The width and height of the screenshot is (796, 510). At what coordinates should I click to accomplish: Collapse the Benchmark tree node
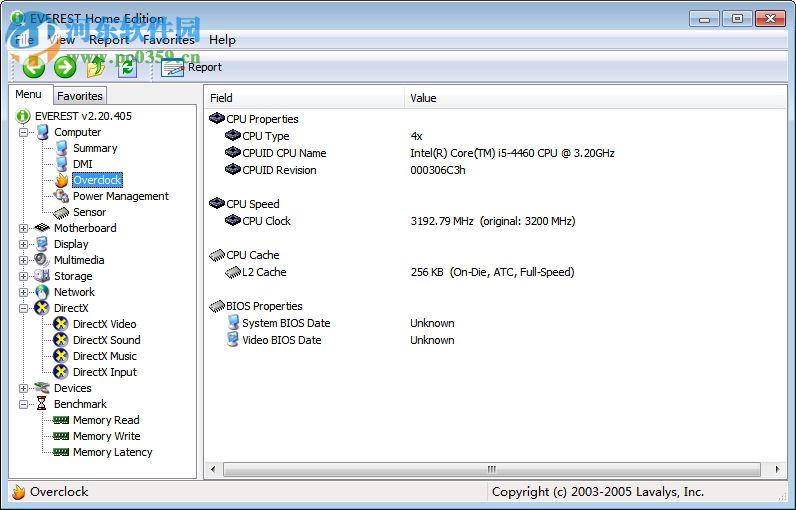(x=23, y=404)
